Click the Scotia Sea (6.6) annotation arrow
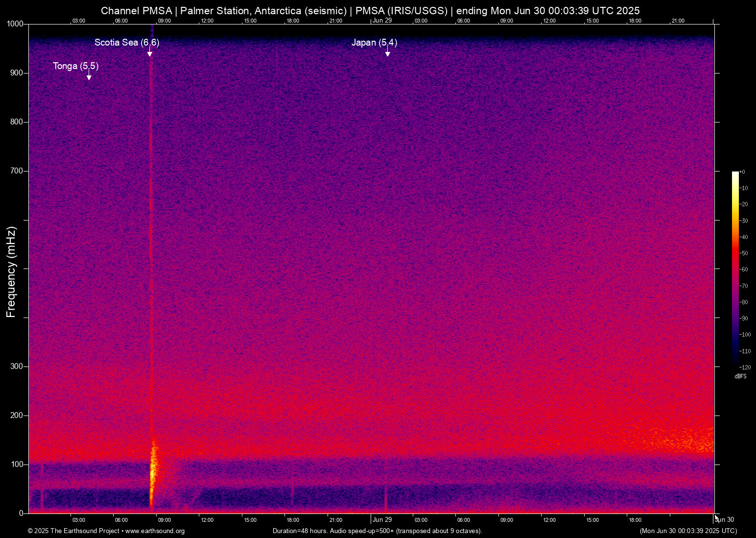 point(150,52)
